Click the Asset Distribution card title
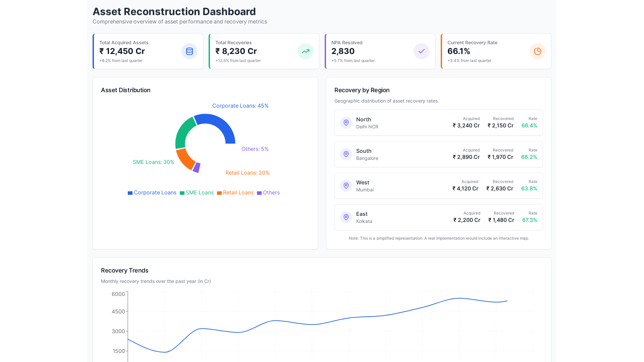Screen dimensions: 644x362 tap(126, 90)
